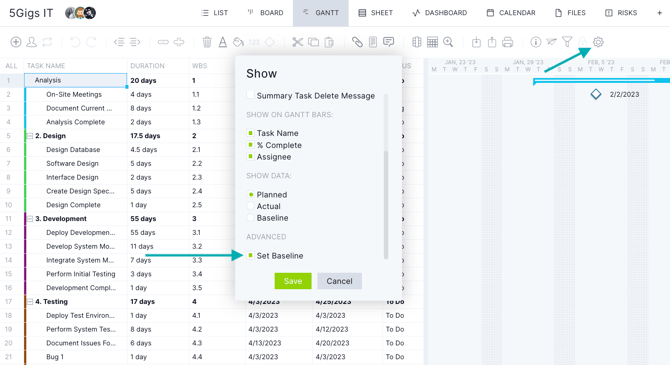Screen dimensions: 670x365
Task: Select the Actual radio button
Action: [x=250, y=206]
